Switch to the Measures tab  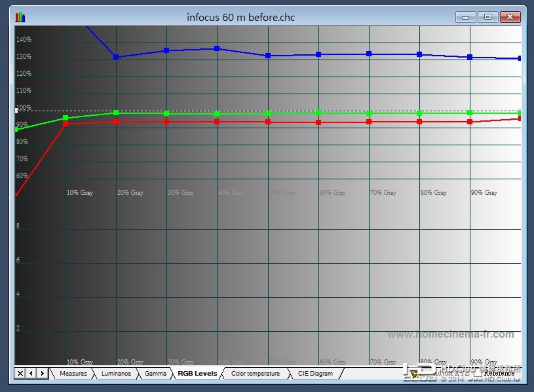pyautogui.click(x=73, y=373)
